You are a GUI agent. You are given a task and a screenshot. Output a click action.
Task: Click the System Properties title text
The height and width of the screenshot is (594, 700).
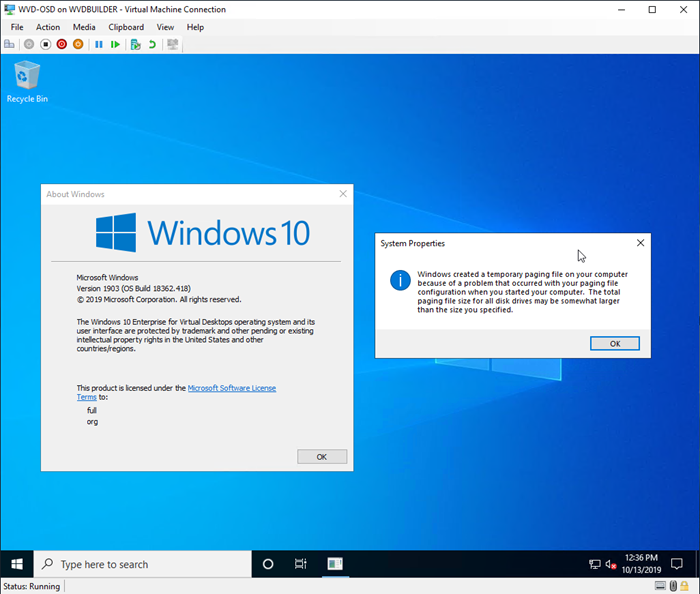point(412,243)
